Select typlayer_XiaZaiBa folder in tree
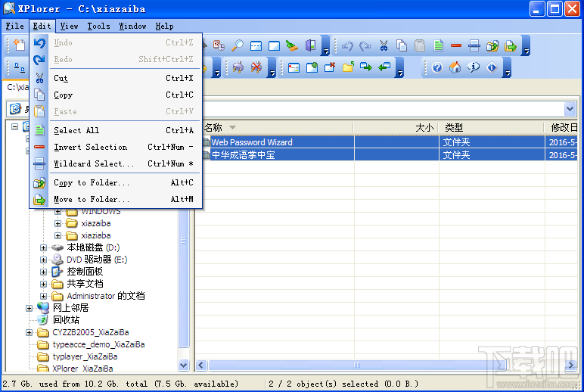The image size is (584, 392). [85, 356]
